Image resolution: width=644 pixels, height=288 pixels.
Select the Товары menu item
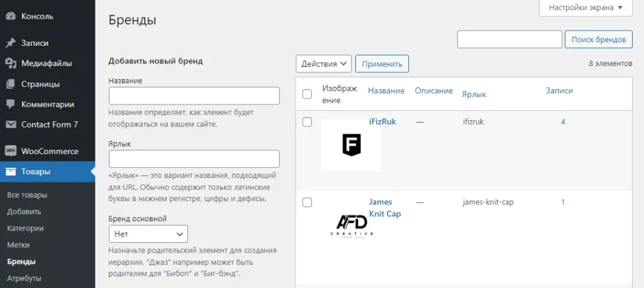pyautogui.click(x=48, y=172)
